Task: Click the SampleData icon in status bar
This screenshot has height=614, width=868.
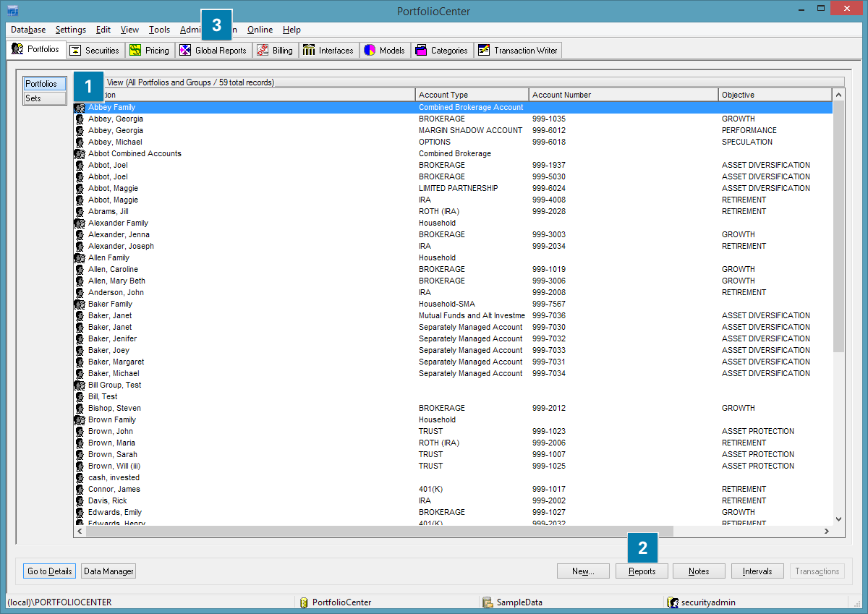Action: (488, 602)
